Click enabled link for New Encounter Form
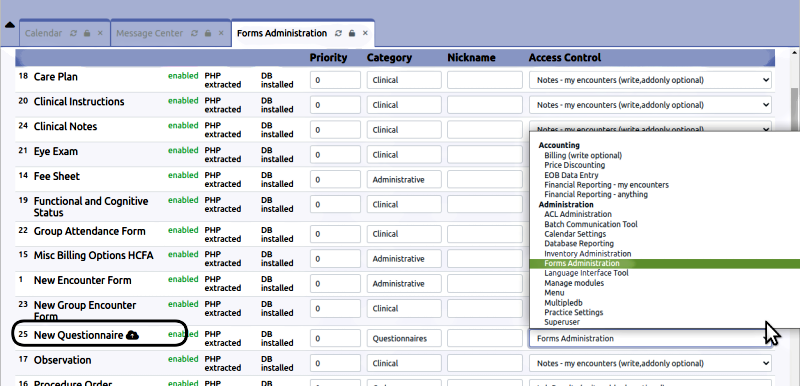This screenshot has height=386, width=800. tap(183, 279)
